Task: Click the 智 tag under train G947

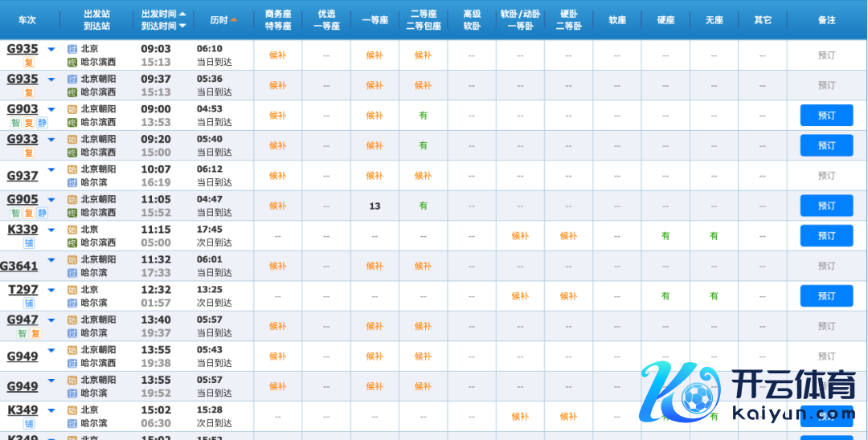Action: click(x=23, y=333)
